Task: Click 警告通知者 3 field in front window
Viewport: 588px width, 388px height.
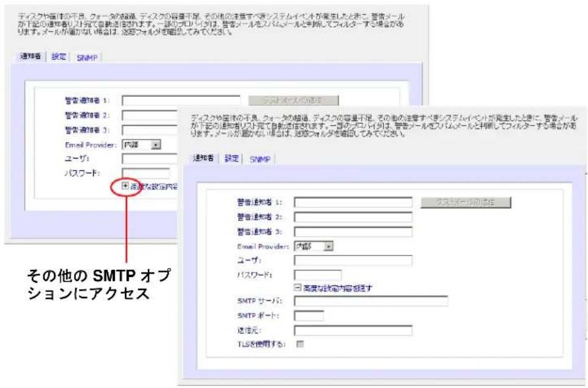Action: (x=353, y=231)
